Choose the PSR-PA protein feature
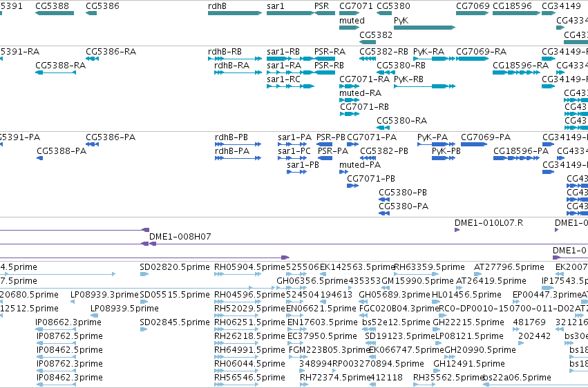This screenshot has width=588, height=388. click(325, 158)
